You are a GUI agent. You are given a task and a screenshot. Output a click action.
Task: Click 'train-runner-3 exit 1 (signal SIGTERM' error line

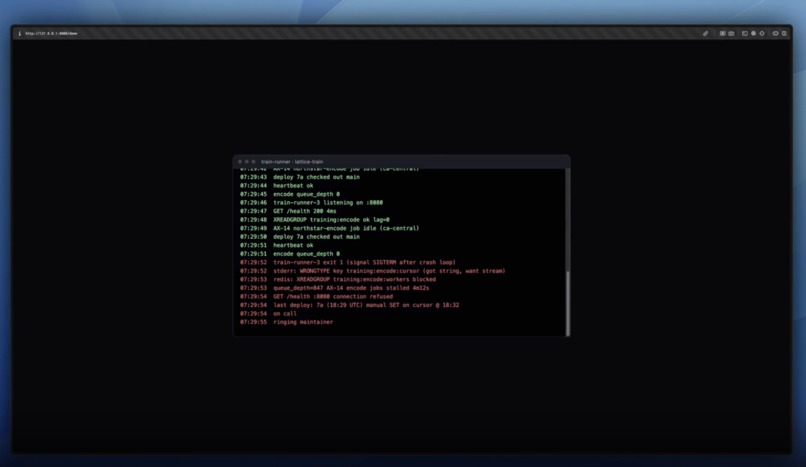(x=348, y=262)
